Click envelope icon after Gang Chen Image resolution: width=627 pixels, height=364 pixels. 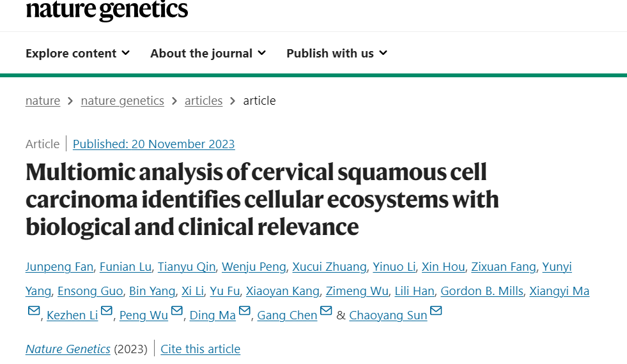click(x=326, y=311)
